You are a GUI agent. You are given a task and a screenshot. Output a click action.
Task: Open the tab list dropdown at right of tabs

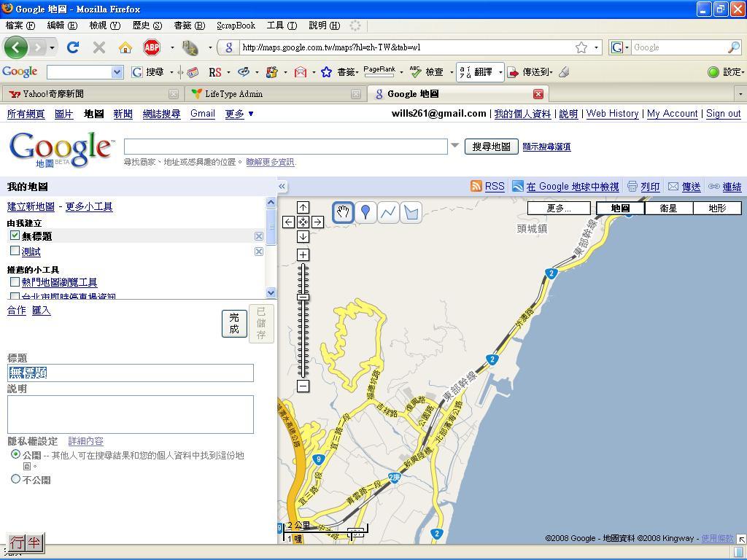[x=740, y=94]
